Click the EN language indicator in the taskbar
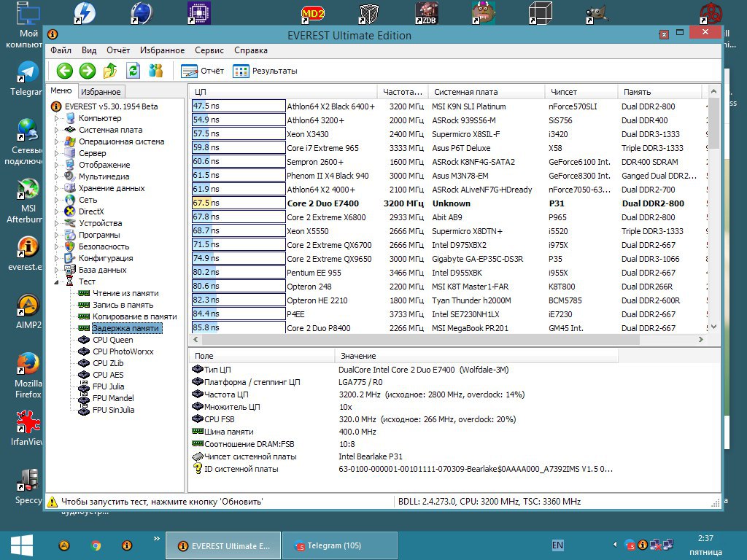Screen dimensions: 747x560 click(557, 545)
